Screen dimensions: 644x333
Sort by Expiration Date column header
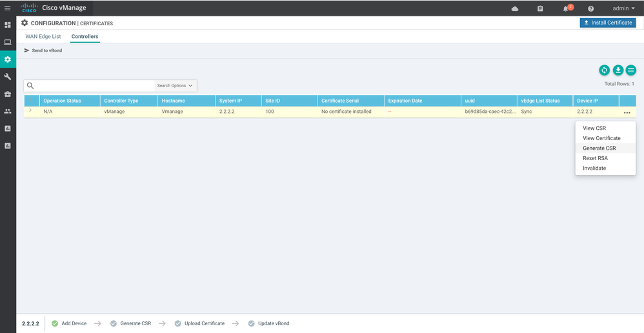point(423,101)
